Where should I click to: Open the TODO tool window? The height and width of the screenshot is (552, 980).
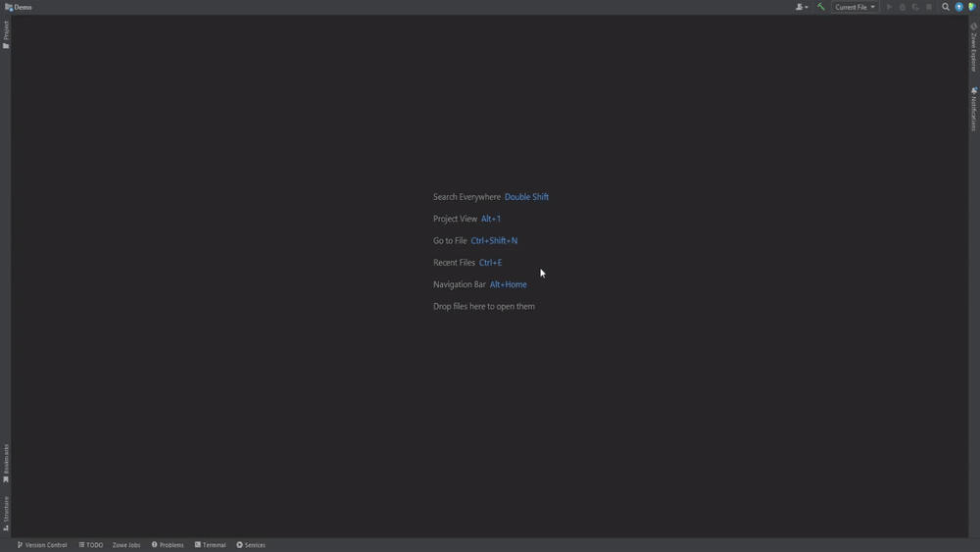[90, 545]
